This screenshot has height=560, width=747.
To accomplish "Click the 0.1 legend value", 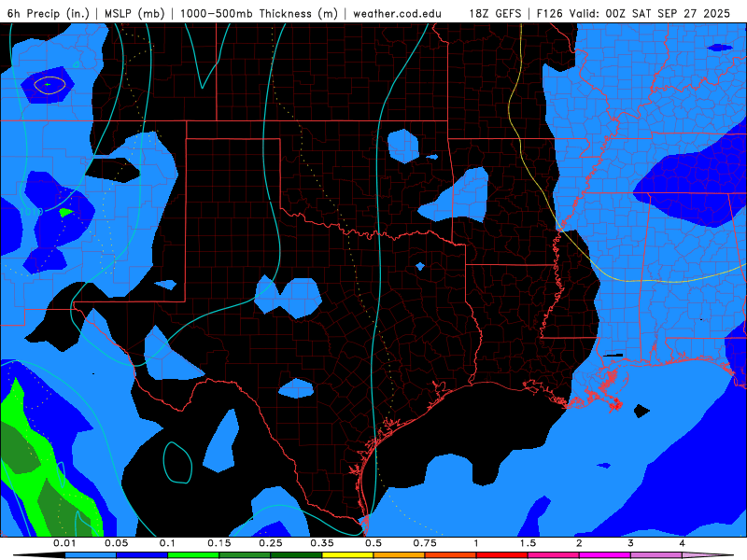I will tap(168, 543).
